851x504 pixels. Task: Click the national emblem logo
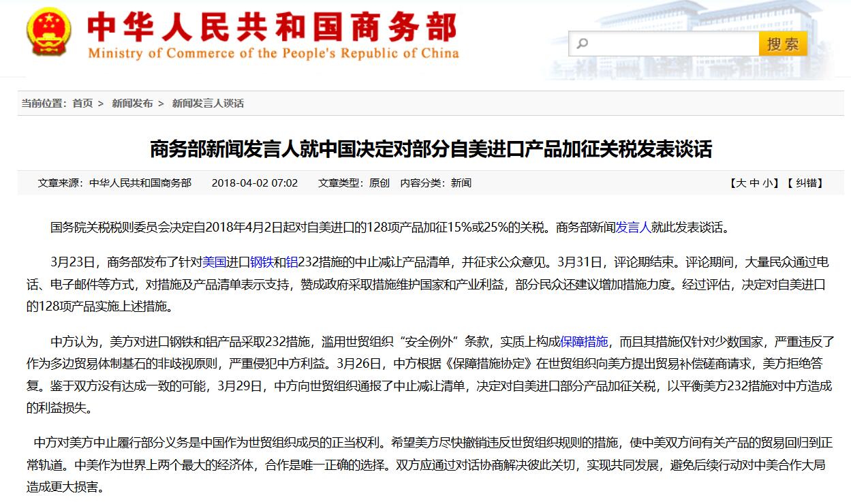coord(48,31)
